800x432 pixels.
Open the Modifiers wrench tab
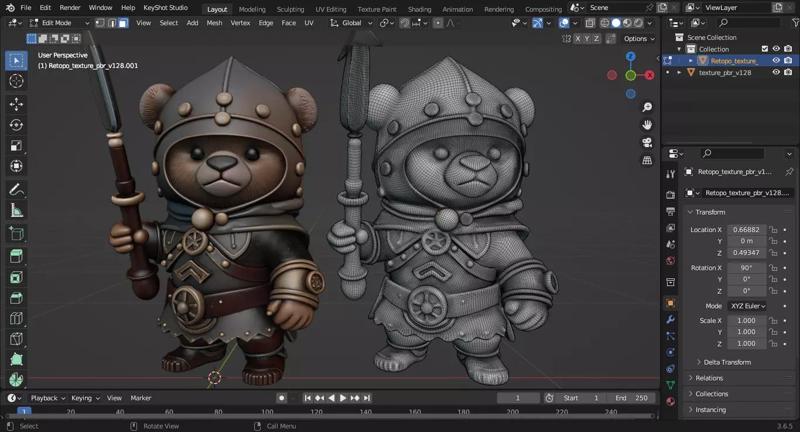coord(670,319)
